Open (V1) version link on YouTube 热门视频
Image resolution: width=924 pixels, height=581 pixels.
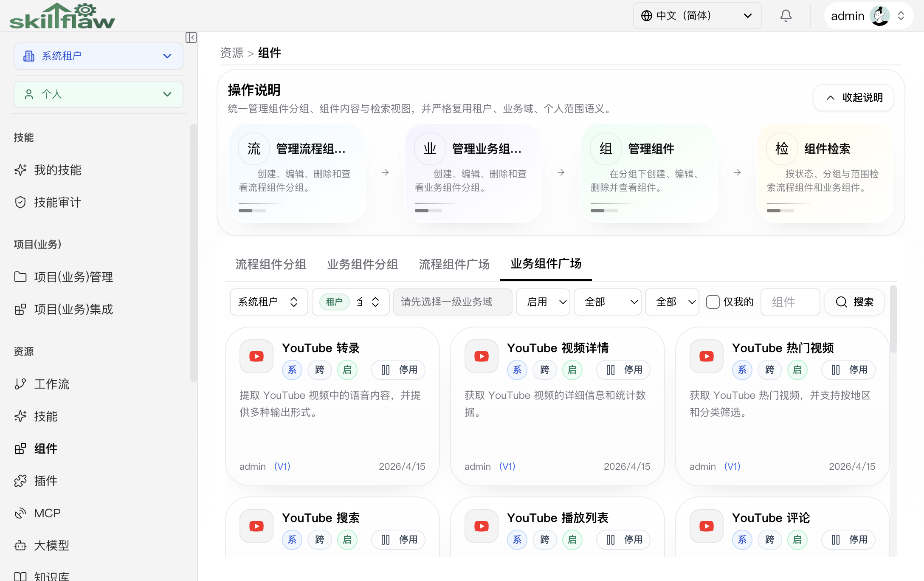point(732,466)
